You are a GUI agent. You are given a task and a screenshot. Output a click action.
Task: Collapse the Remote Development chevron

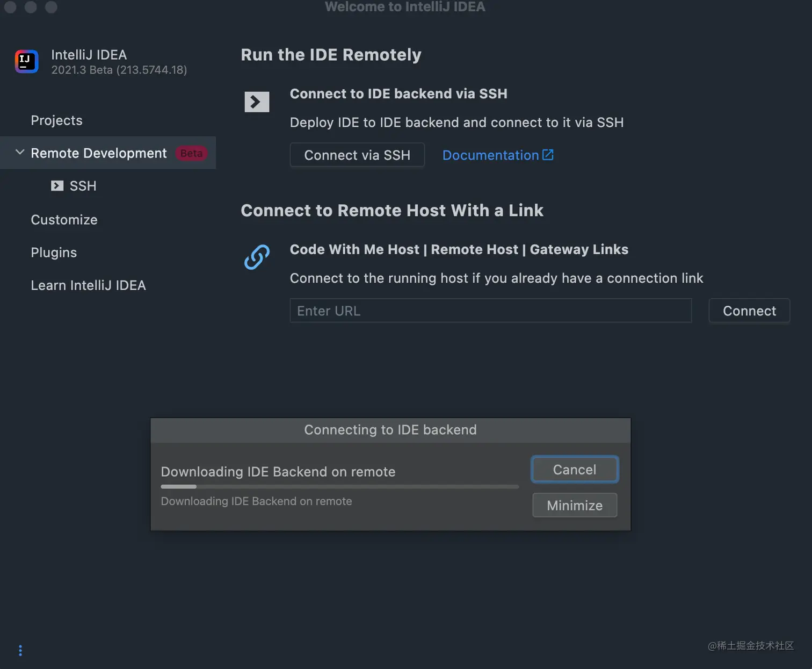click(x=20, y=153)
